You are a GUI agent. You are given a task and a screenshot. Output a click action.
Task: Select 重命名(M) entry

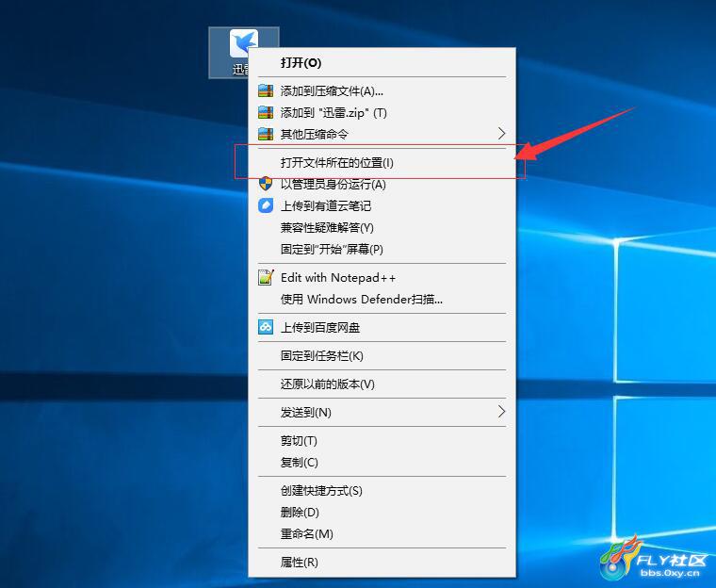[x=382, y=533]
